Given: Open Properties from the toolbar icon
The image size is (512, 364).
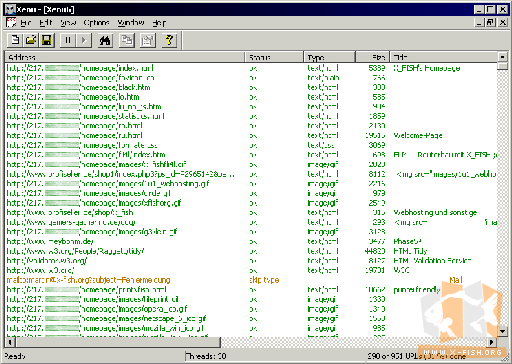Looking at the screenshot, I should tap(148, 40).
